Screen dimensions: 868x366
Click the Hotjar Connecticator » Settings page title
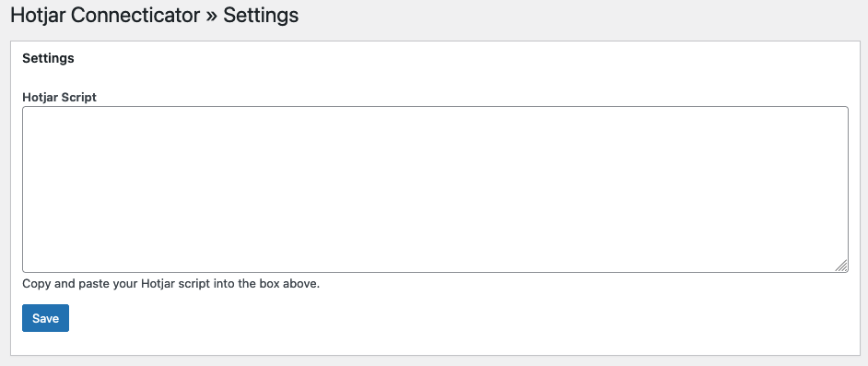(155, 16)
